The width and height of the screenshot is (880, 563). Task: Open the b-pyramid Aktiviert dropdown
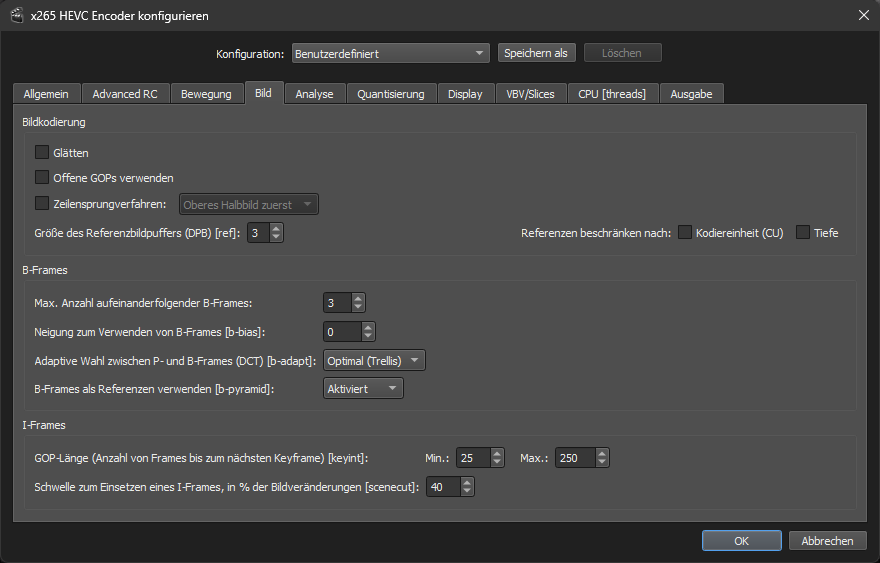363,388
